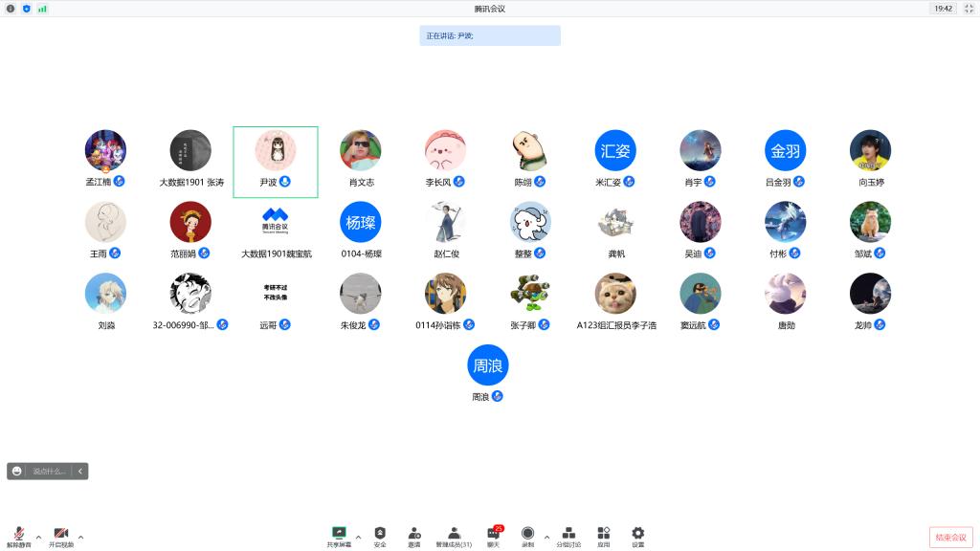This screenshot has height=551, width=980.
Task: Select participant 尹波's highlighted avatar tile
Action: [x=276, y=161]
